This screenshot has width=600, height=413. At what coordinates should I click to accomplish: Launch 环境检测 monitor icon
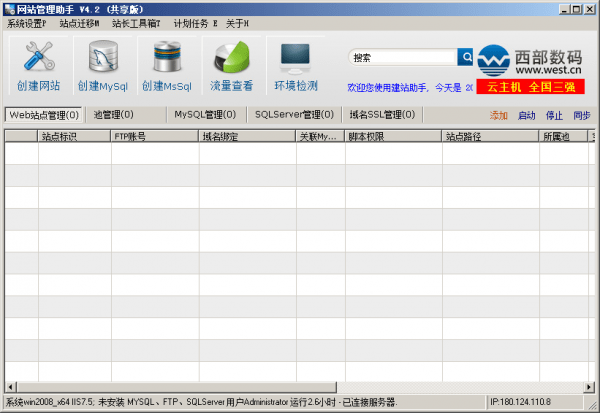tap(296, 58)
